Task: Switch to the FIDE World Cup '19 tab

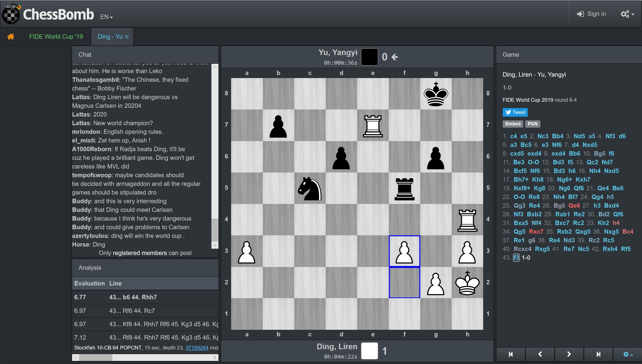Action: pyautogui.click(x=56, y=36)
